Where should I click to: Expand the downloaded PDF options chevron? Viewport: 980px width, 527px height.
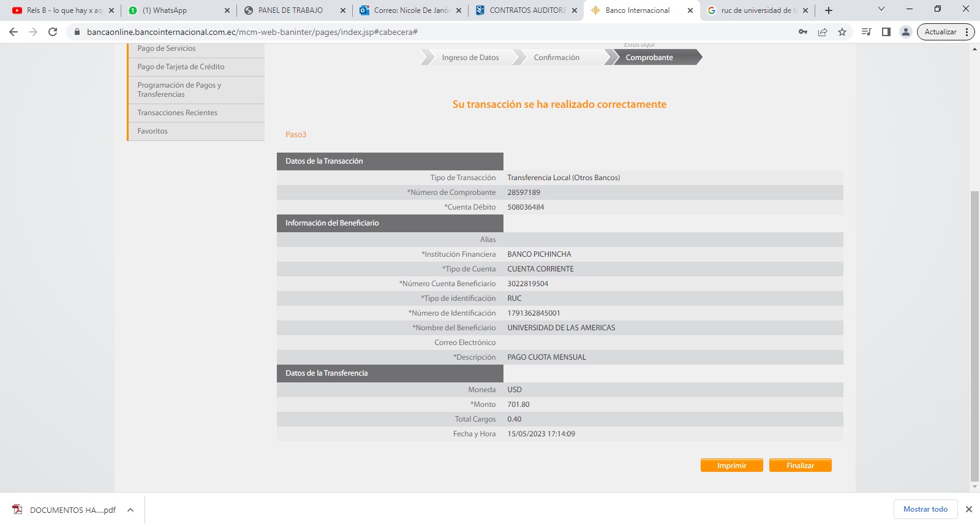(130, 510)
